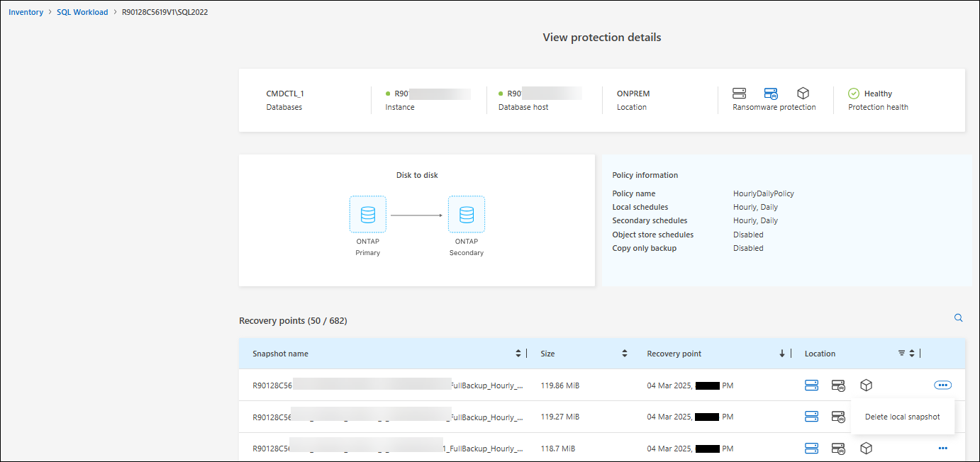This screenshot has width=980, height=462.
Task: Navigate to SQL Workload breadcrumb
Action: [82, 12]
